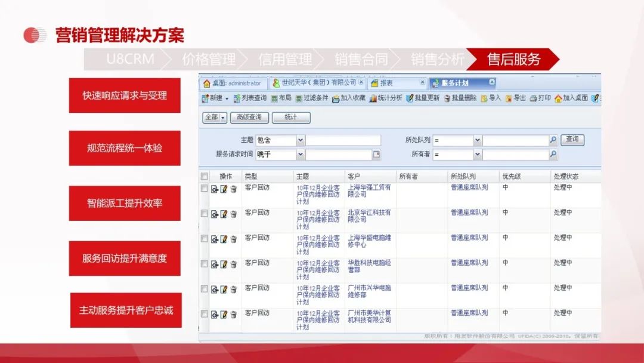Expand the 所处队列 operator dropdown
This screenshot has width=644, height=363.
477,140
